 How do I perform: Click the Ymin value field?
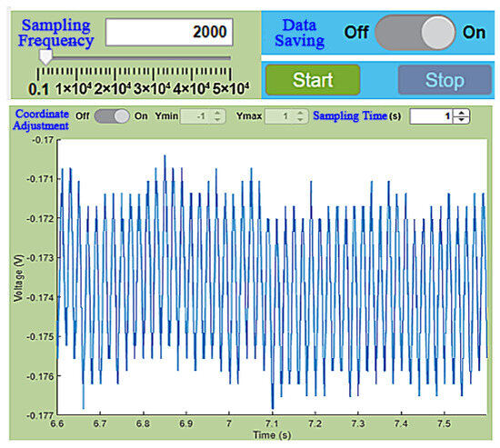pos(195,116)
